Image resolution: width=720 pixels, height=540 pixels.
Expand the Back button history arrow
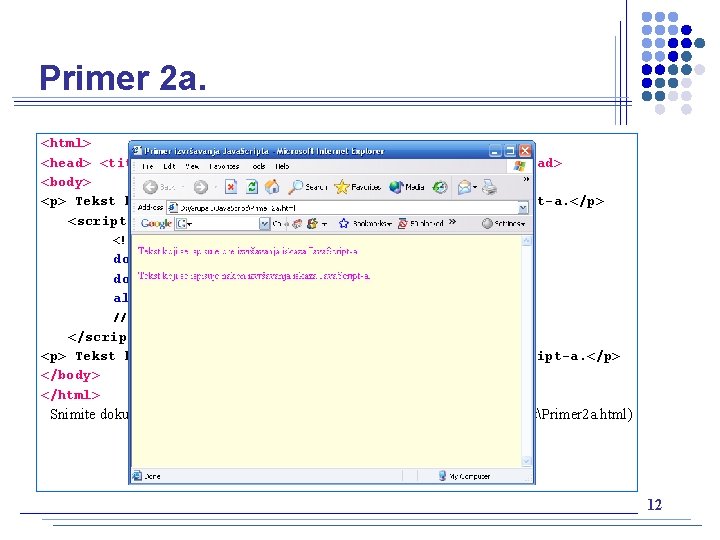[183, 187]
